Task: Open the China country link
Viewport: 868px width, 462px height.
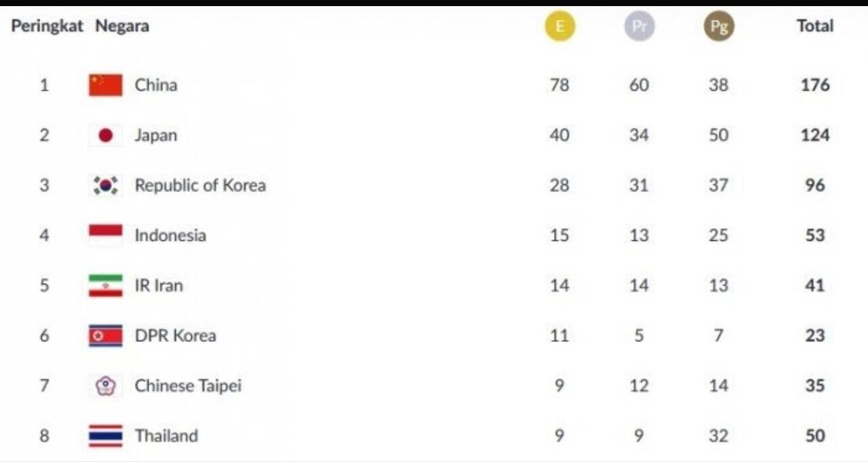Action: coord(156,85)
